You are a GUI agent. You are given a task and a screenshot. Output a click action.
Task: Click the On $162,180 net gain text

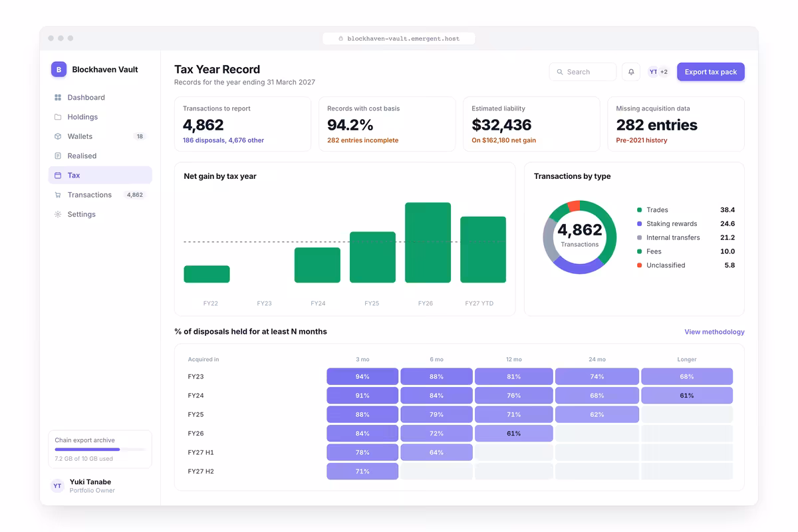504,140
